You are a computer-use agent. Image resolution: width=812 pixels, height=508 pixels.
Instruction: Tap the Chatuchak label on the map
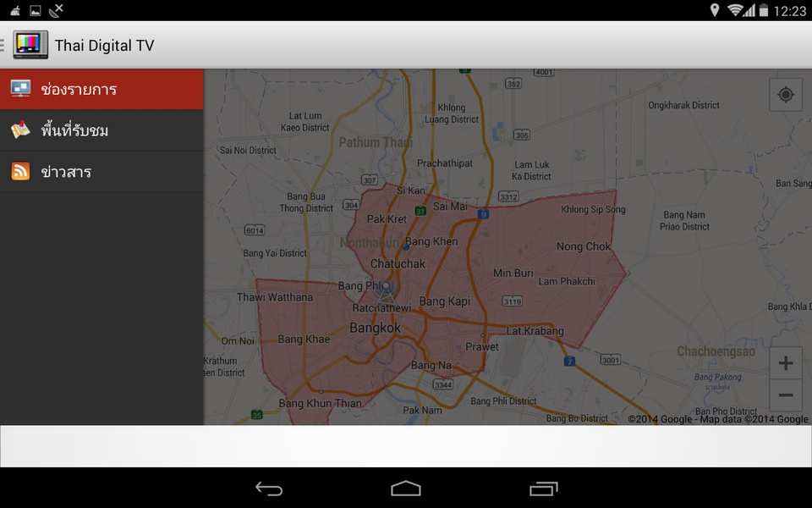(398, 264)
